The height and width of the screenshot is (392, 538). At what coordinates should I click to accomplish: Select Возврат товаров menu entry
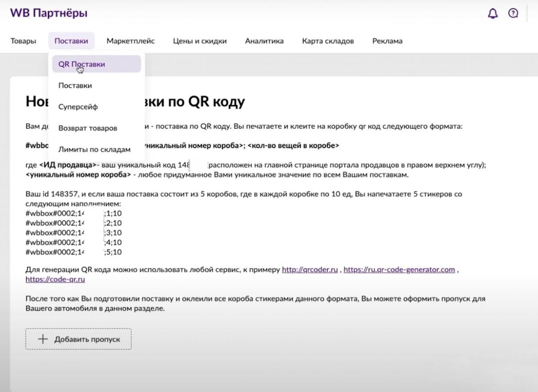[x=88, y=128]
